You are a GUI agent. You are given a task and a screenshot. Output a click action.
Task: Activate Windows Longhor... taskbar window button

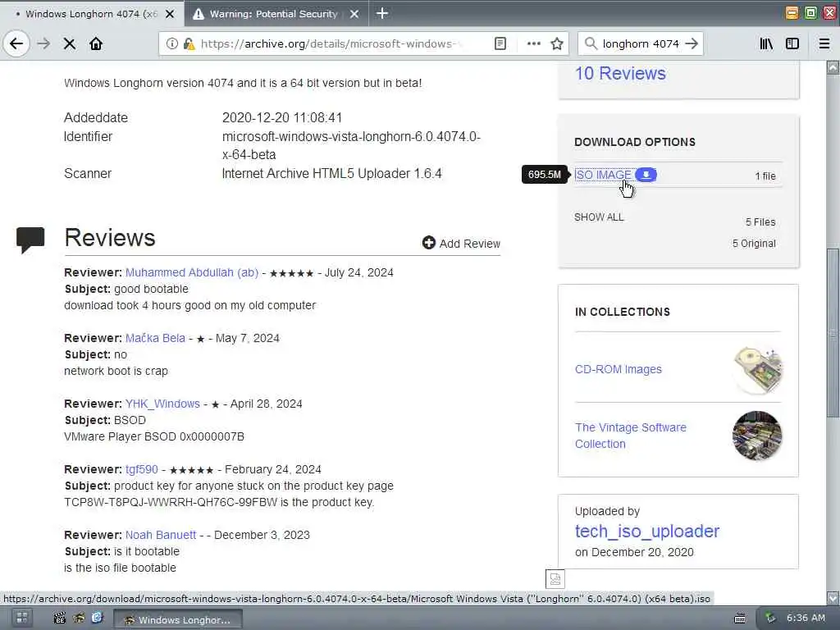tap(178, 619)
